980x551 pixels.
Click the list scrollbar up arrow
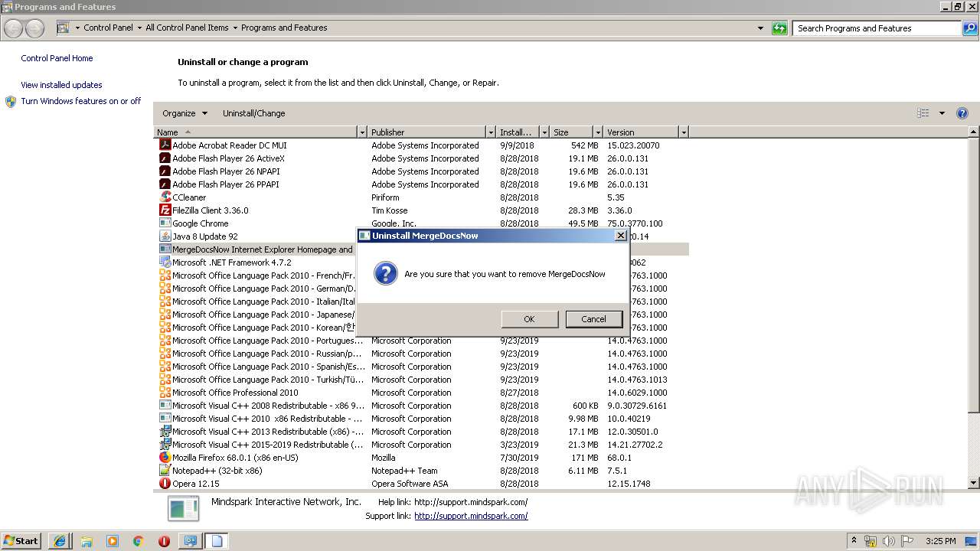[974, 132]
